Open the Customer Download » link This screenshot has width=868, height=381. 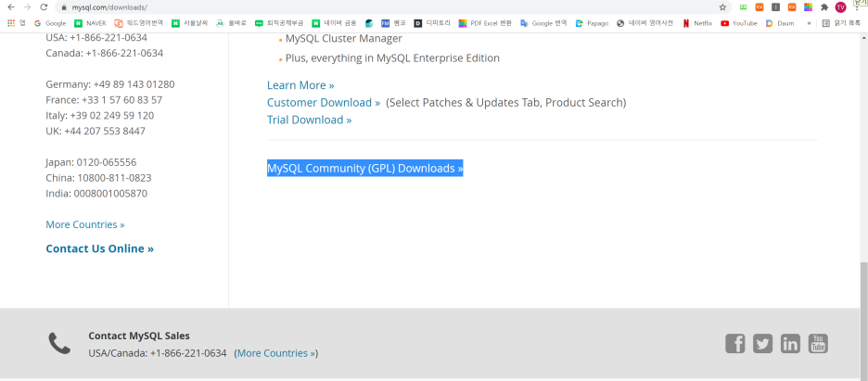(324, 102)
